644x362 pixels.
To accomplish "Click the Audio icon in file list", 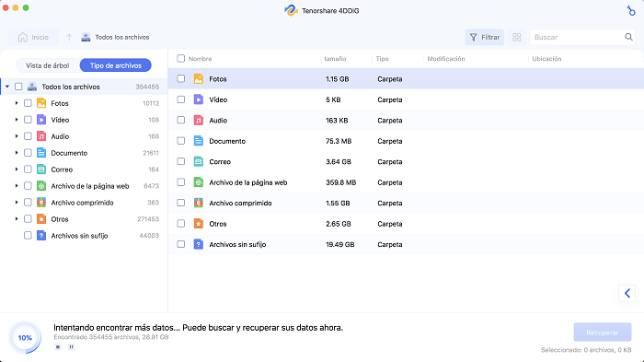I will [x=199, y=120].
